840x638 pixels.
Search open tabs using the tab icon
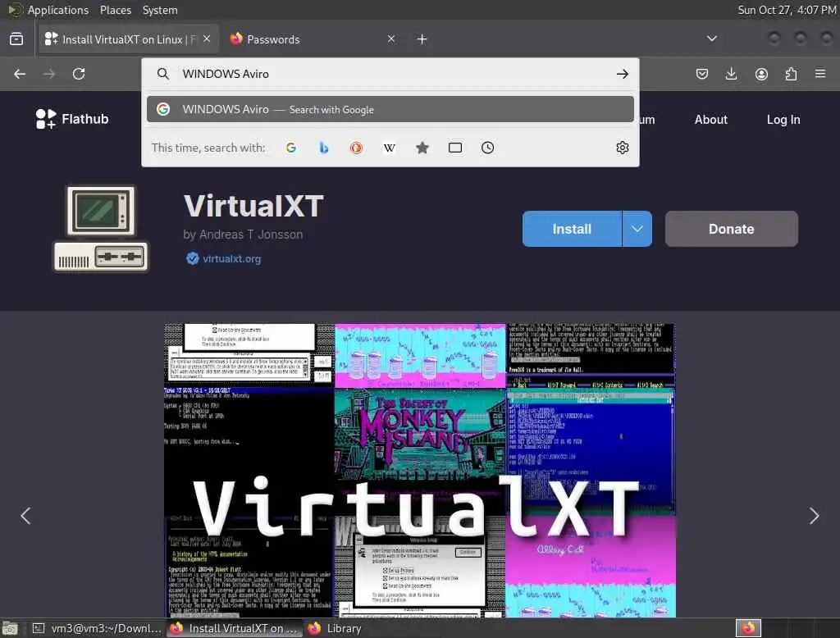pos(454,148)
